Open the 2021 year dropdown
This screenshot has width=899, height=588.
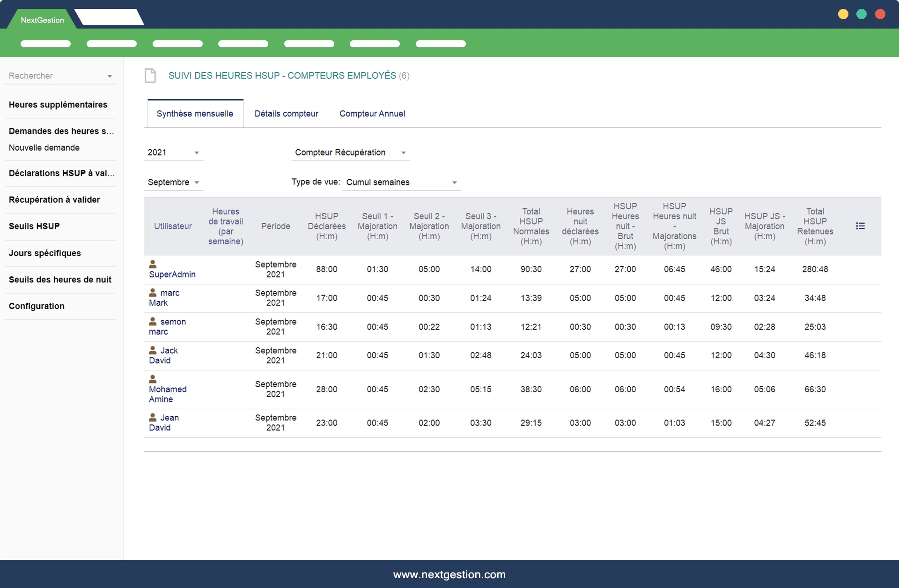(x=173, y=153)
